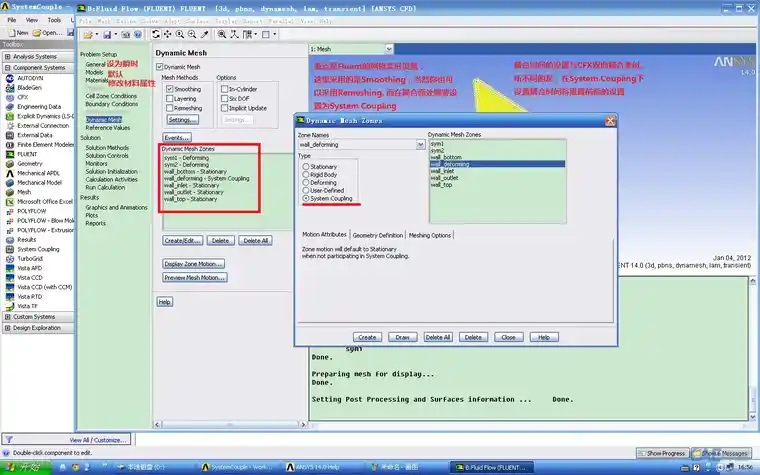
Task: Click the window layout arrangement icon
Action: (x=247, y=34)
